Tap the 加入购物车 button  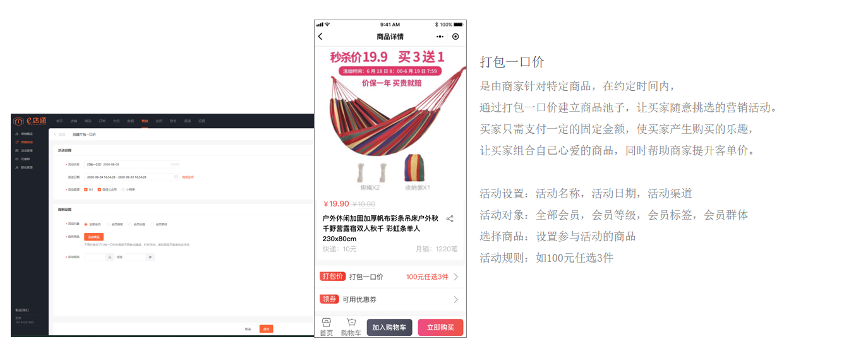pos(389,328)
